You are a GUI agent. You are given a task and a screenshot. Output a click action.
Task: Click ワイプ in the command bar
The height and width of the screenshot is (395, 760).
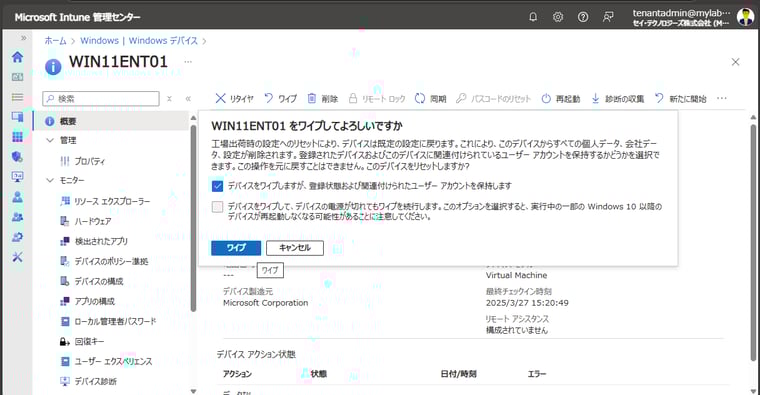pos(281,98)
